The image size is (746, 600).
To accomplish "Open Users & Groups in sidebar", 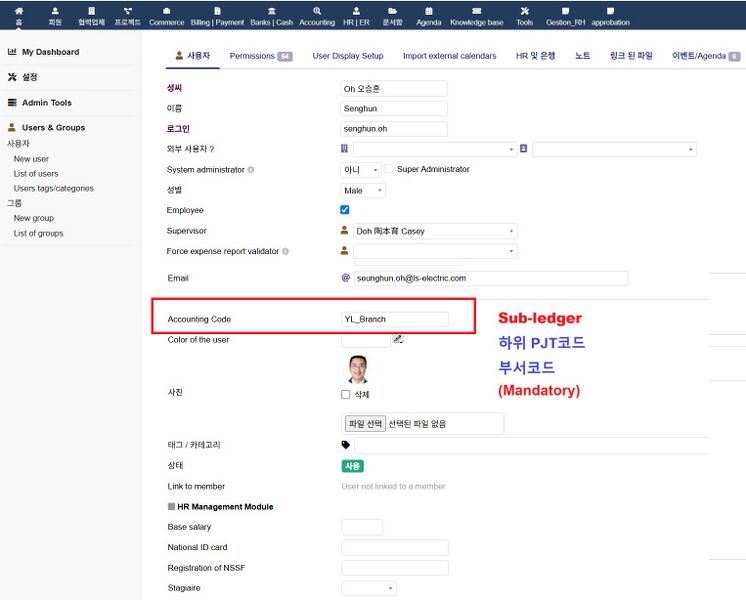I will click(47, 128).
